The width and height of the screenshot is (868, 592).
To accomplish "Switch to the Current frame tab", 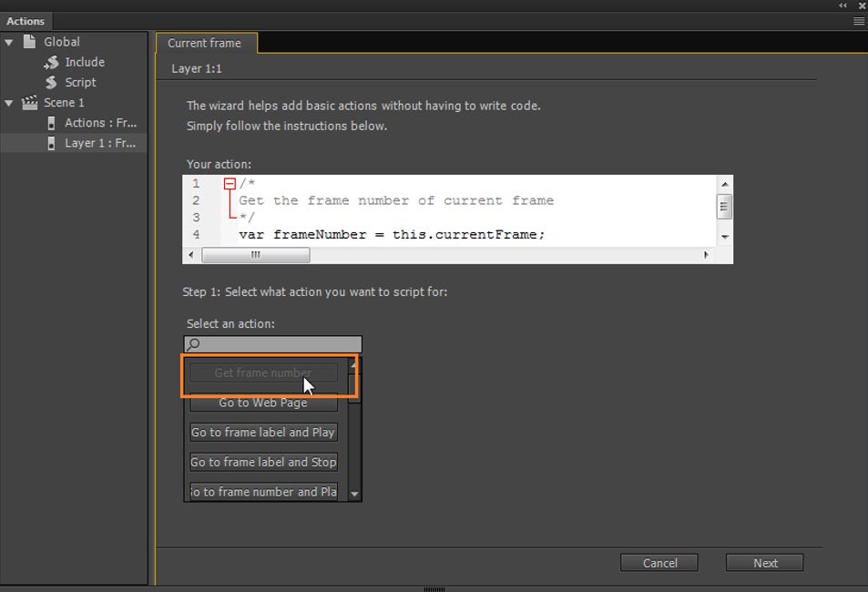I will 204,43.
